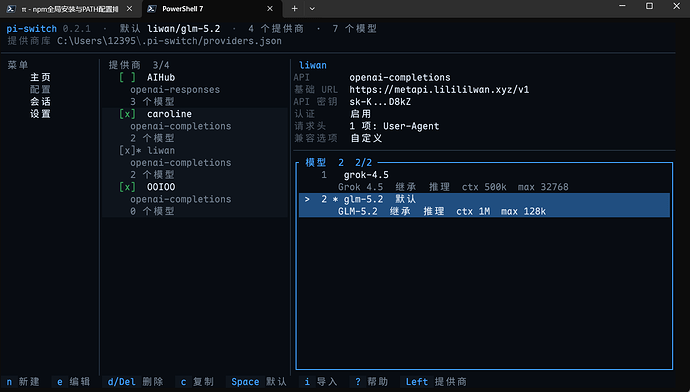Image resolution: width=690 pixels, height=392 pixels.
Task: Click the '? 帮助' shortcut
Action: point(371,381)
